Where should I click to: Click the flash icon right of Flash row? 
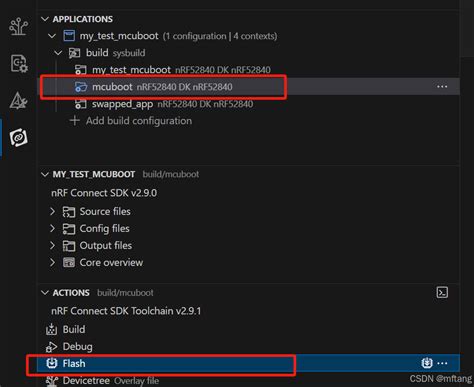click(x=427, y=363)
